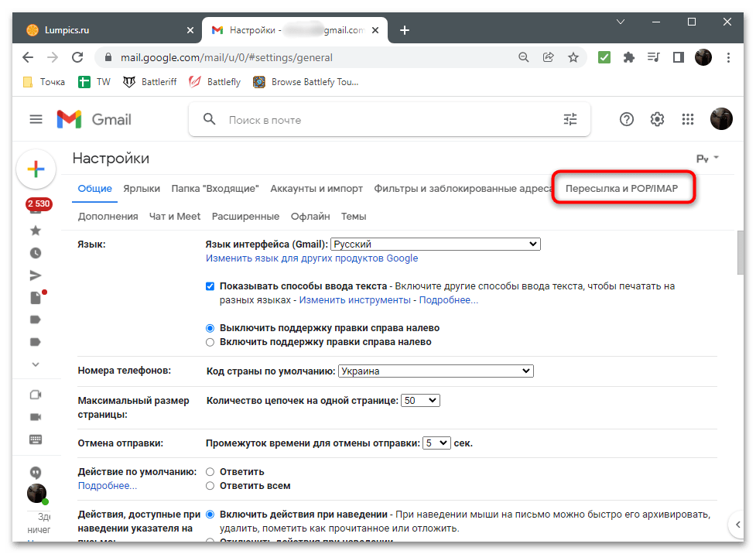The image size is (756, 554).
Task: Open the Starred folder in the sidebar
Action: pyautogui.click(x=34, y=230)
